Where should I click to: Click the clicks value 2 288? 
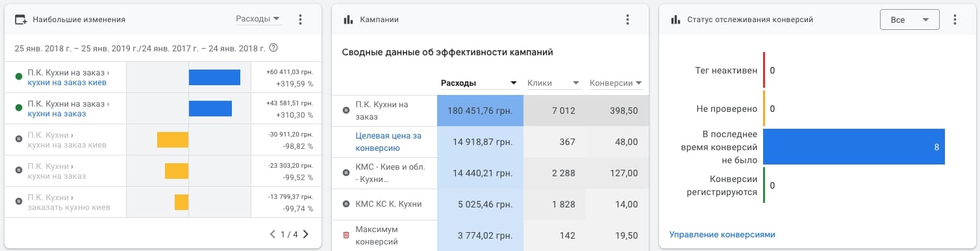[x=563, y=173]
